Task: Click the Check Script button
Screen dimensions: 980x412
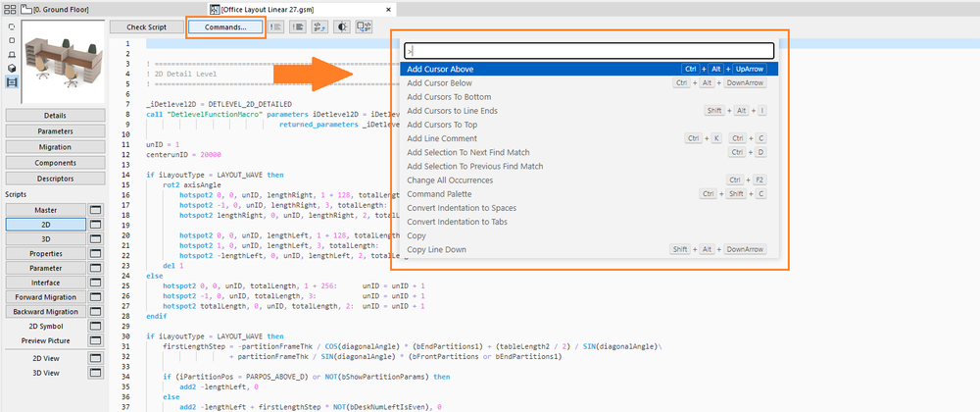Action: pos(147,26)
